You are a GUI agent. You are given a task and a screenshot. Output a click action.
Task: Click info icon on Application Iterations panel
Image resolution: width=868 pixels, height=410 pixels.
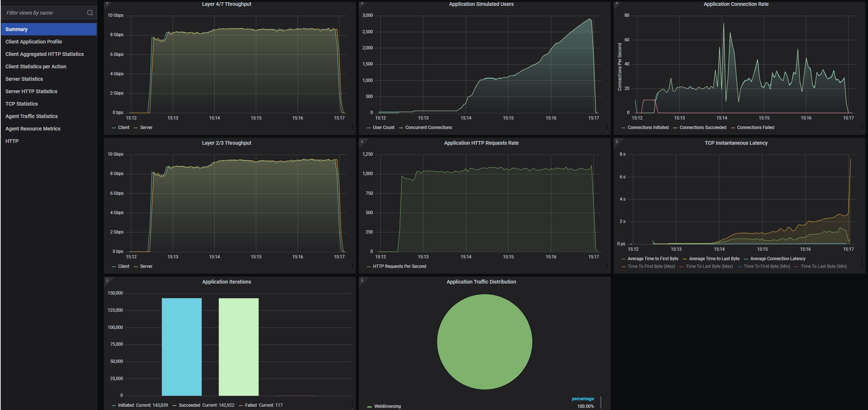click(107, 280)
